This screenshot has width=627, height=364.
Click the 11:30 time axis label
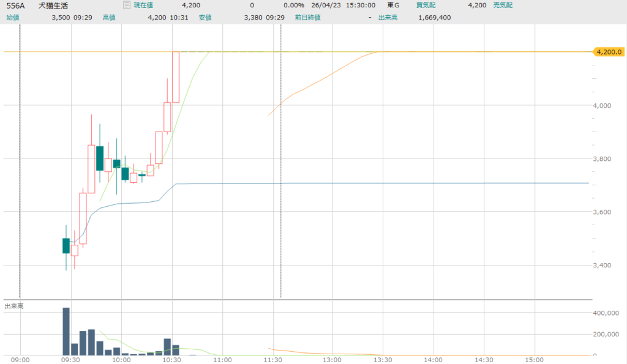coord(272,360)
